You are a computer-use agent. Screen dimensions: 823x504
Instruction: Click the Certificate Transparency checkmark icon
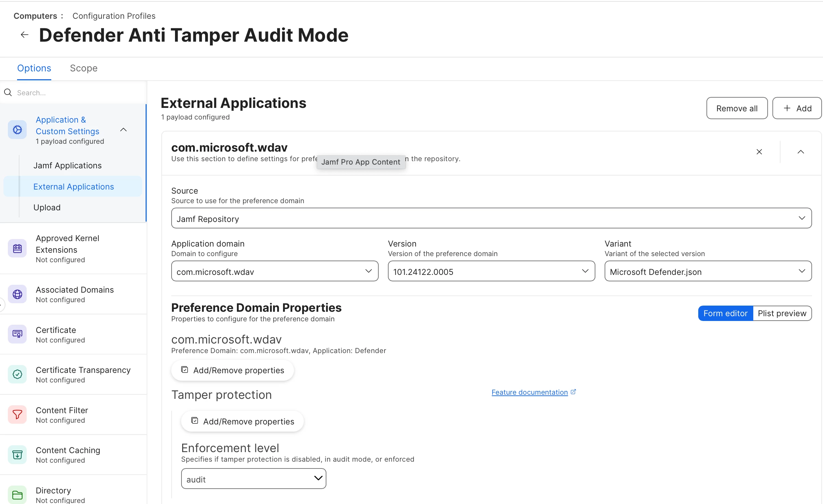pos(17,374)
